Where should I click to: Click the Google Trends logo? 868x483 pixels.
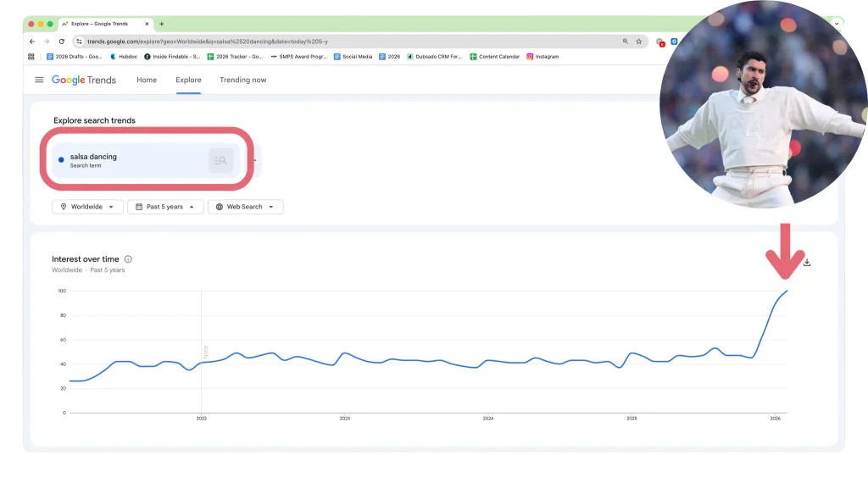tap(84, 80)
